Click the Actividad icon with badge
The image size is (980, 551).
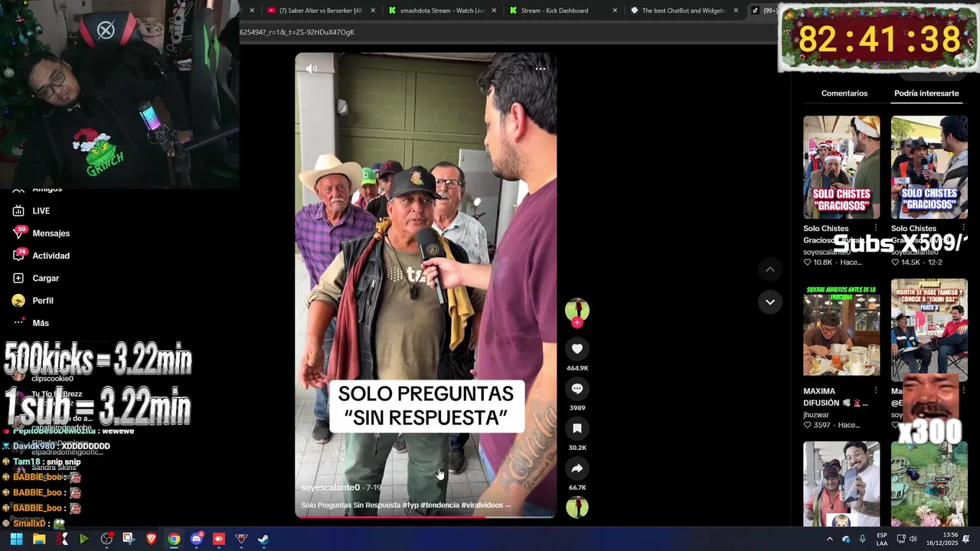click(19, 255)
